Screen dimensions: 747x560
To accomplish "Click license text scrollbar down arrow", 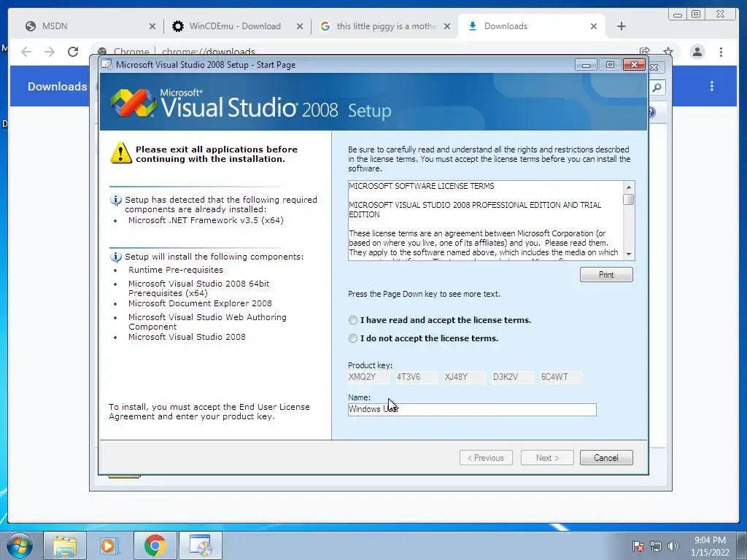I will (629, 254).
